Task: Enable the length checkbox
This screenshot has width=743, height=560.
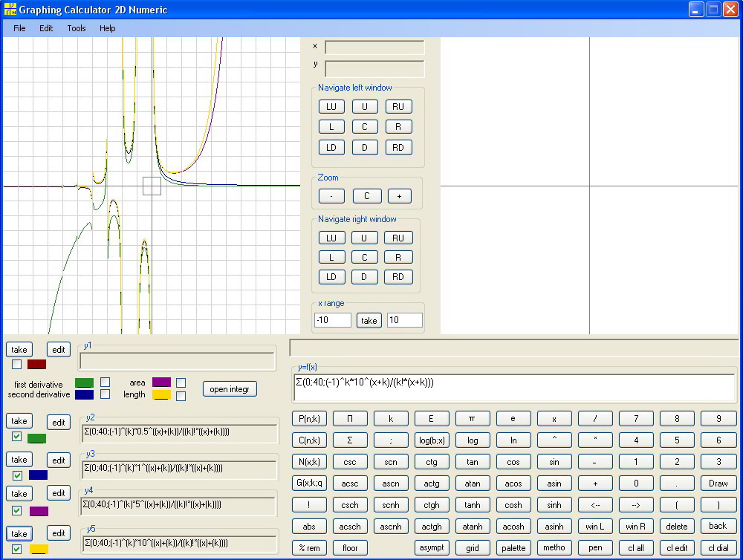Action: pyautogui.click(x=181, y=396)
